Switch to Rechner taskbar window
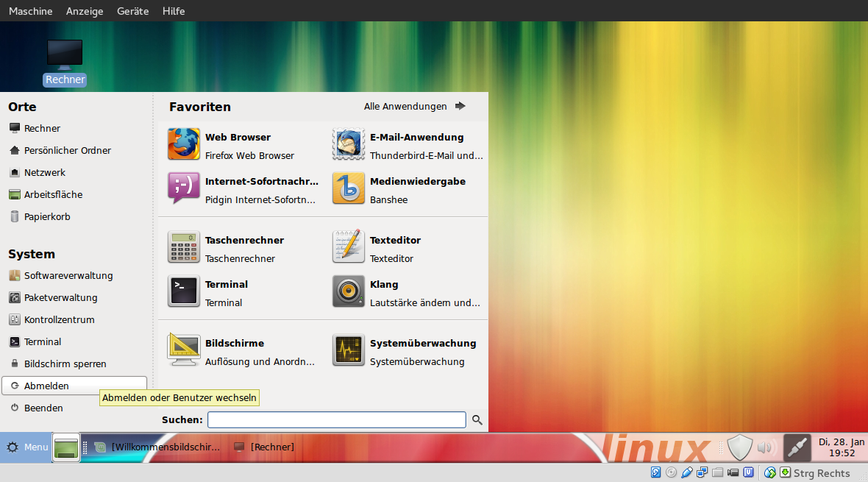 coord(265,447)
